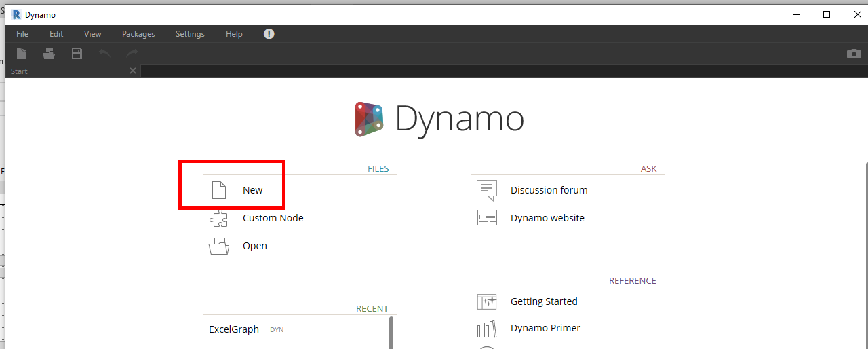Click the Save toolbar icon

77,54
